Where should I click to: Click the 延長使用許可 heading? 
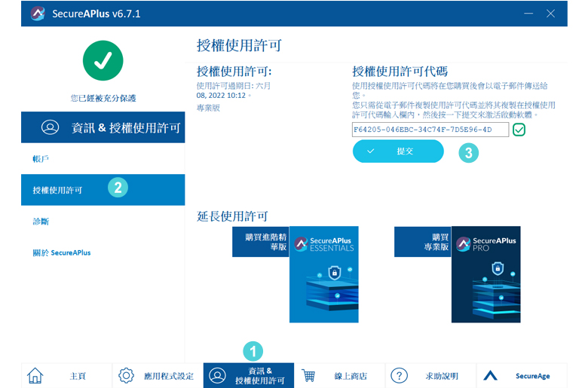point(232,216)
